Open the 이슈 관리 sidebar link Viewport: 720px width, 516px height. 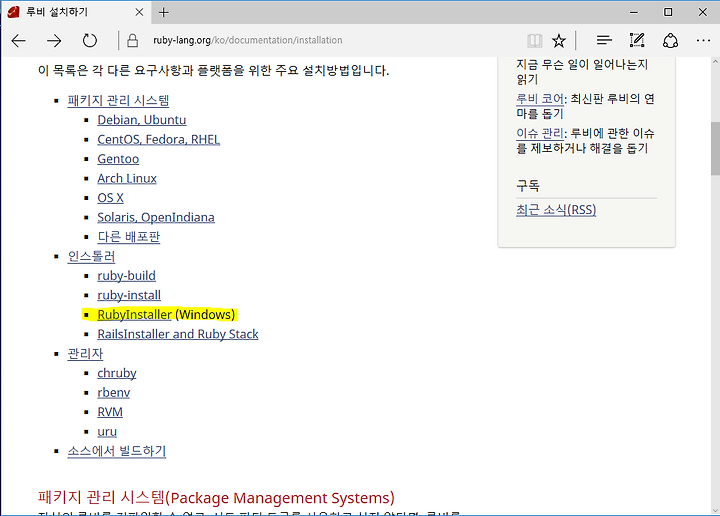coord(540,133)
